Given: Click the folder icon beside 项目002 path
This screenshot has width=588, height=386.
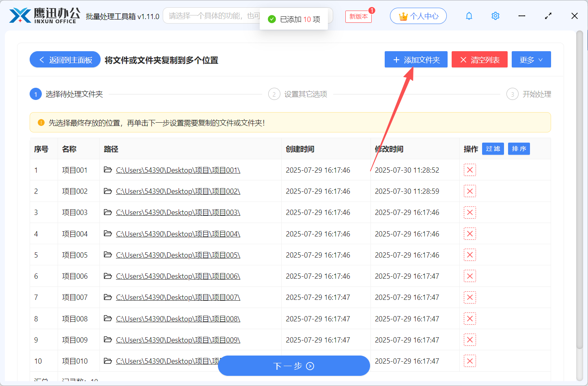Looking at the screenshot, I should pos(108,191).
